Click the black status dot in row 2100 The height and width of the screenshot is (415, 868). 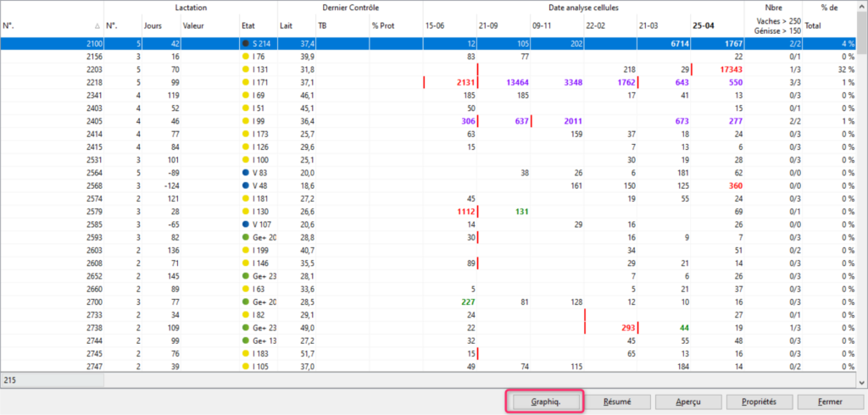(x=246, y=43)
